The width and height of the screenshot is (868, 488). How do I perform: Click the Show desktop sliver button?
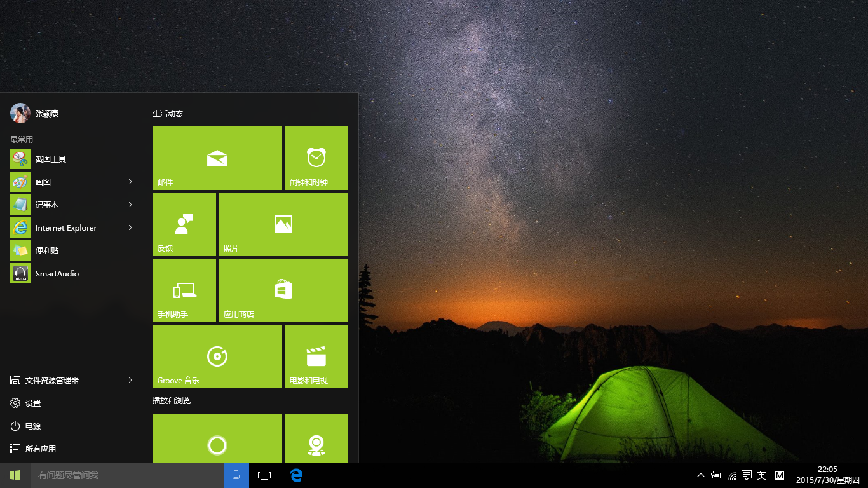[x=866, y=475]
